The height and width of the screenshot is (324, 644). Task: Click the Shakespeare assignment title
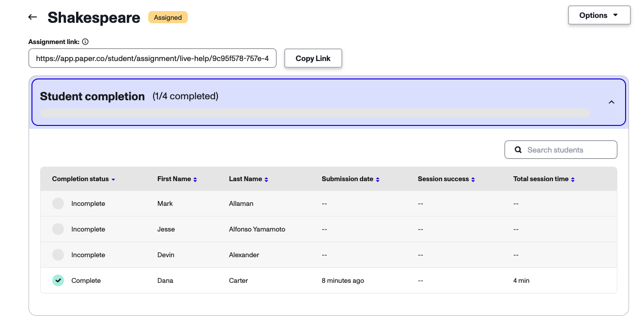pyautogui.click(x=94, y=17)
